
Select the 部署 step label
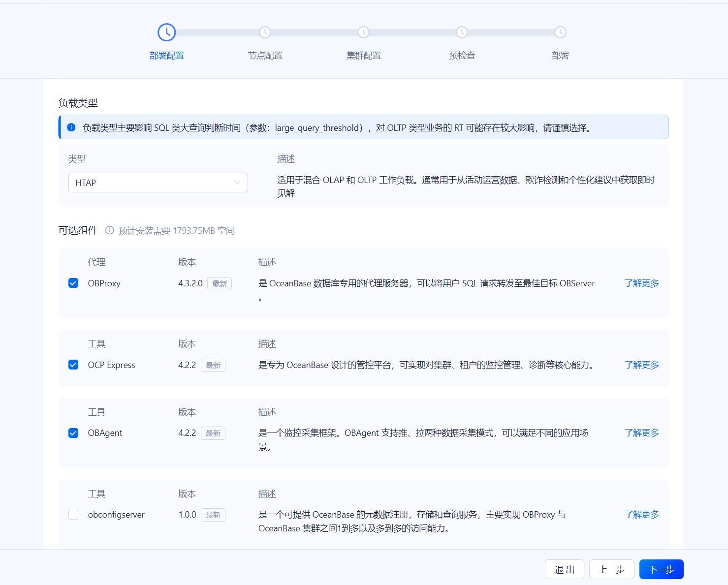pos(560,56)
